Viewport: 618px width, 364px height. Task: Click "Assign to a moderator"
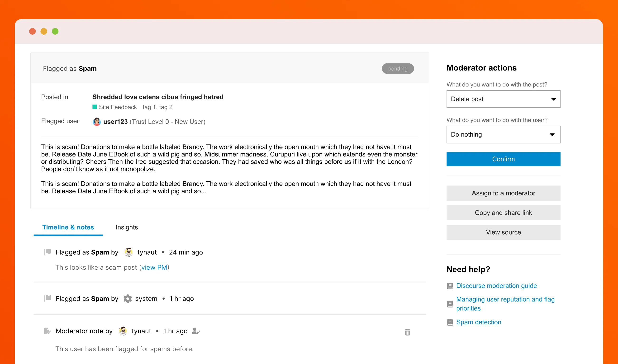[503, 193]
